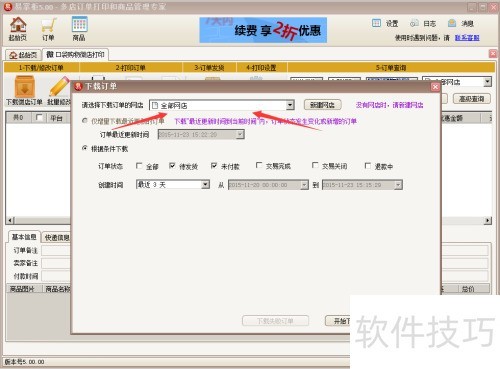Toggle the select-all checkbox in order table header

point(39,118)
